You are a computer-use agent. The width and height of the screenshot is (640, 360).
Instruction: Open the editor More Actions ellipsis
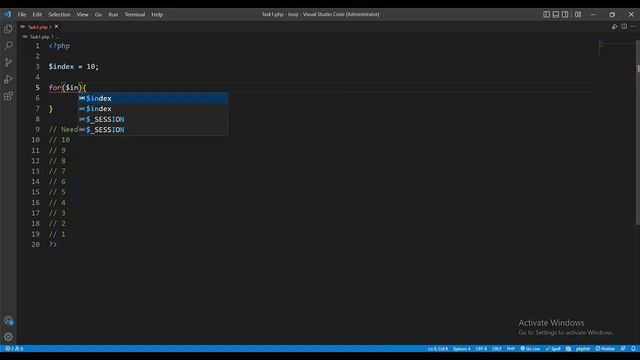(633, 27)
